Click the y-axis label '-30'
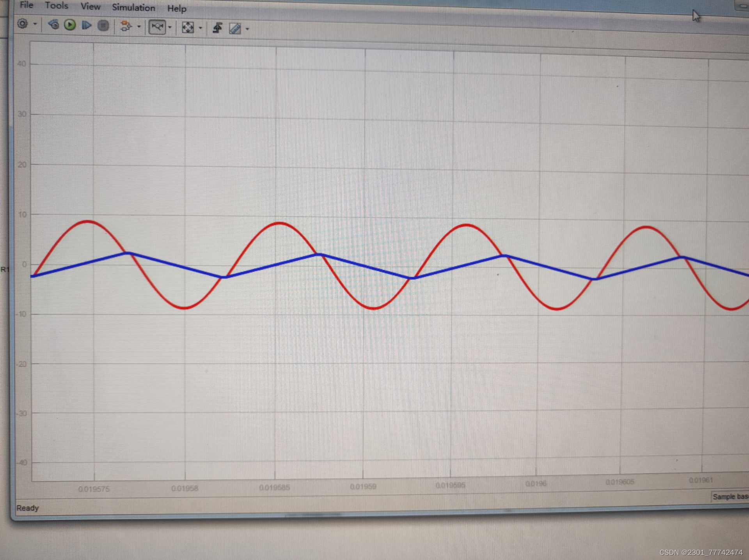Image resolution: width=749 pixels, height=560 pixels. [21, 413]
